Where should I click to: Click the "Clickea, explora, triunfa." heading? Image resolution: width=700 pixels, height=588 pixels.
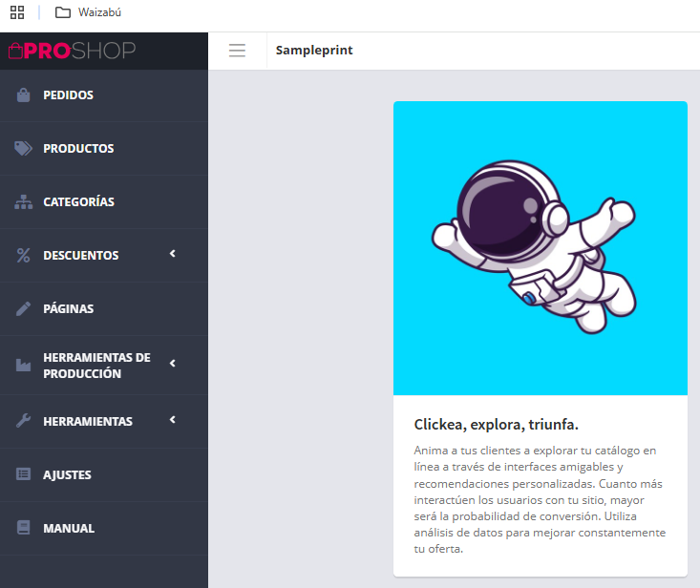point(497,424)
